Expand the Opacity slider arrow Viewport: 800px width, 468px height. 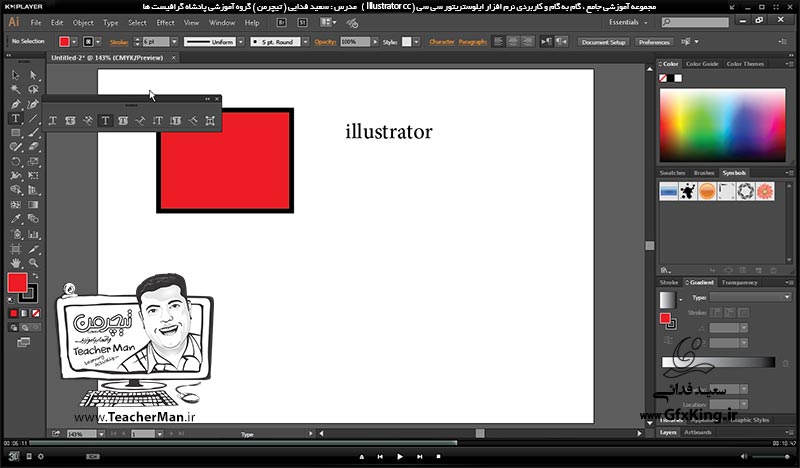(x=376, y=42)
